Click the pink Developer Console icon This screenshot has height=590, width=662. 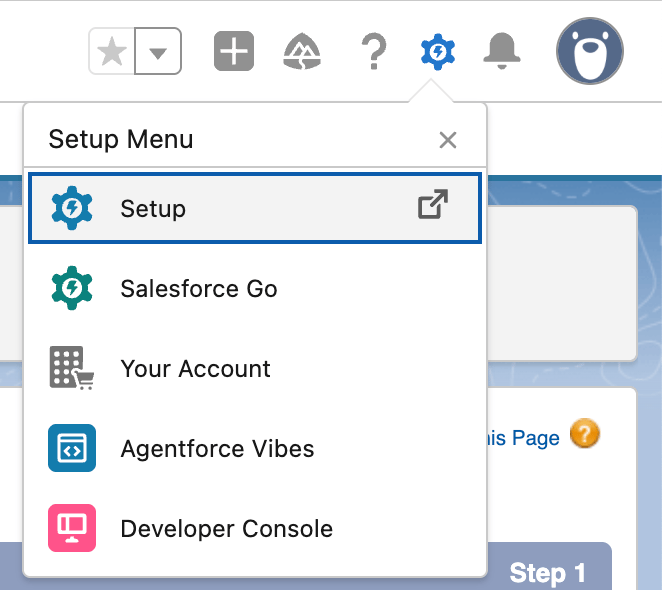click(72, 528)
